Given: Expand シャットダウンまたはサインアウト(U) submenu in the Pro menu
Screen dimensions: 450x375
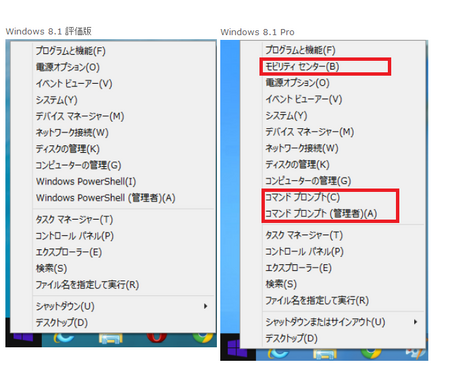Looking at the screenshot, I should tap(333, 322).
